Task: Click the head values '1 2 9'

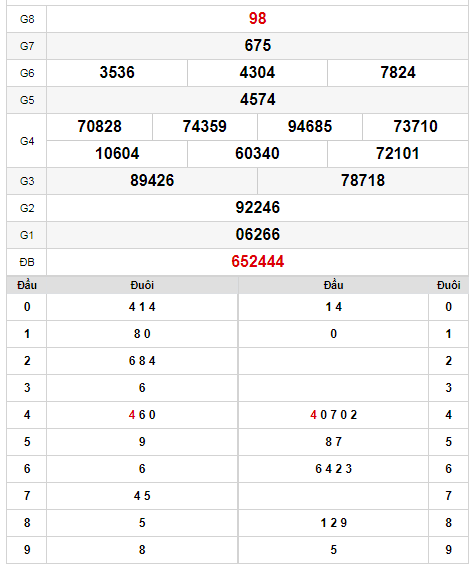Action: tap(333, 523)
